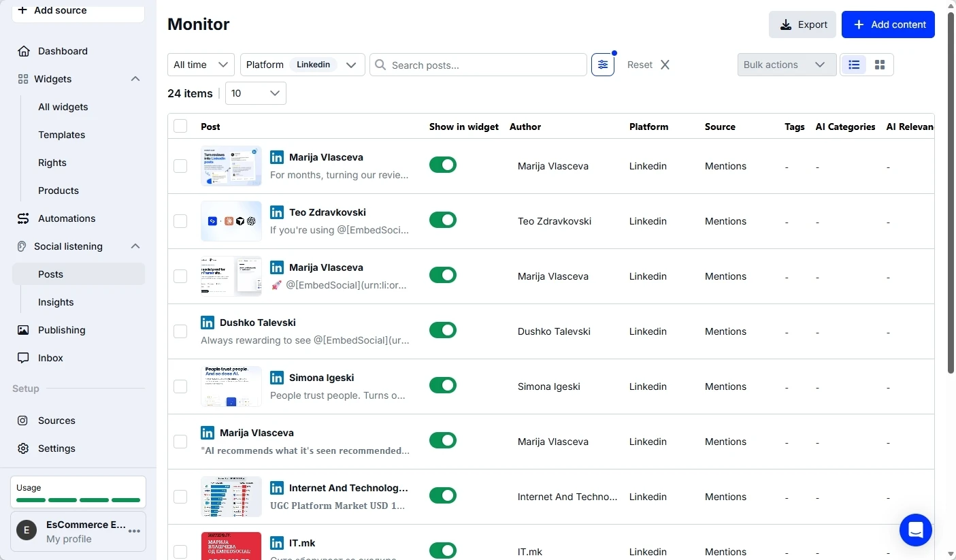Click Add source button
Image resolution: width=956 pixels, height=560 pixels.
[x=78, y=12]
